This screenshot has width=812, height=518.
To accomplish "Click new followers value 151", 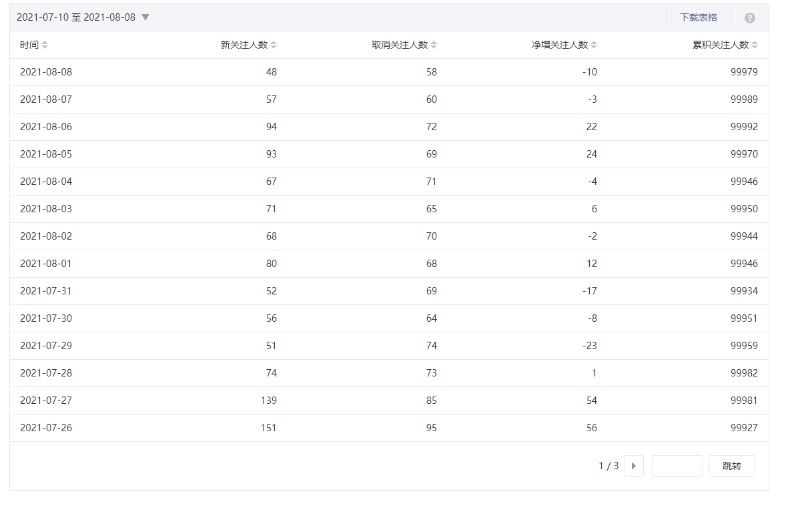I will click(268, 428).
